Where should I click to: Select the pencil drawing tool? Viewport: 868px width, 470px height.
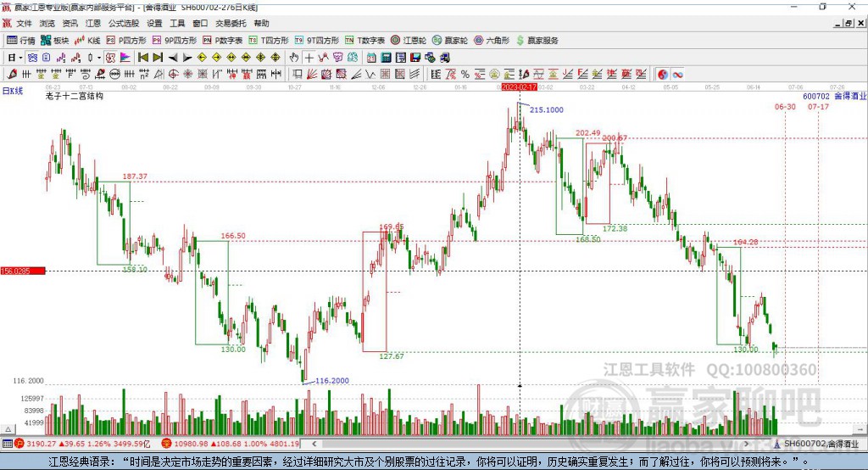(x=12, y=75)
